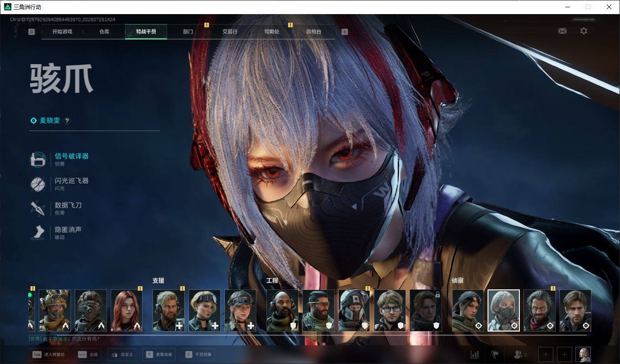Open the mail envelope icon
620x364 pixels.
pyautogui.click(x=562, y=31)
